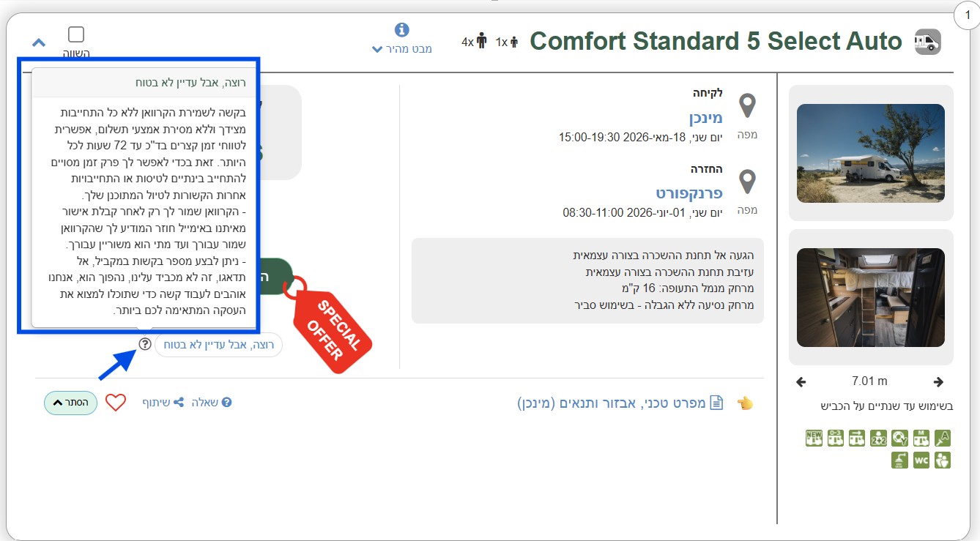Screen dimensions: 980x541
Task: Click the motorhome icon beside the title
Action: [x=927, y=42]
